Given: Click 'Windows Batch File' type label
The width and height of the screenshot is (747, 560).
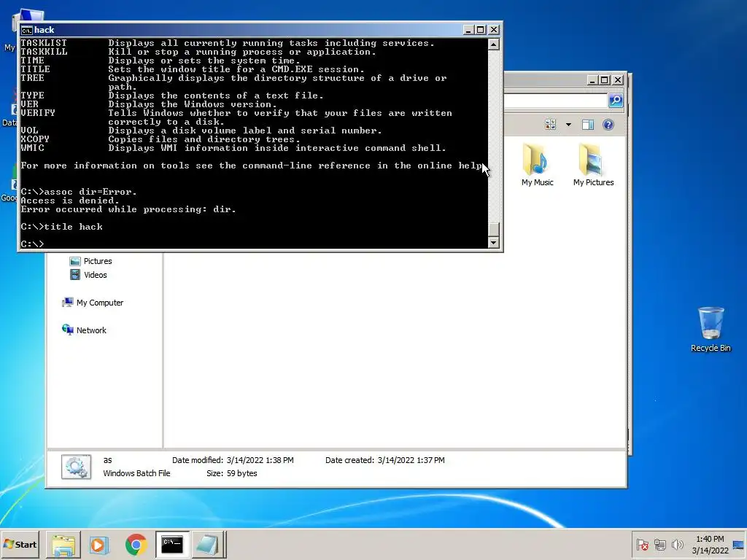Looking at the screenshot, I should pyautogui.click(x=136, y=473).
